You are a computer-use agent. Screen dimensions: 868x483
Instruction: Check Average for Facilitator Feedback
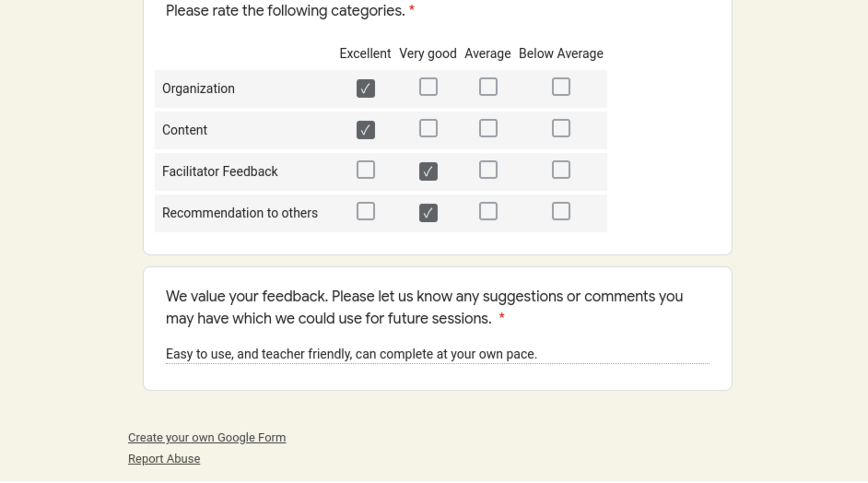(x=488, y=170)
